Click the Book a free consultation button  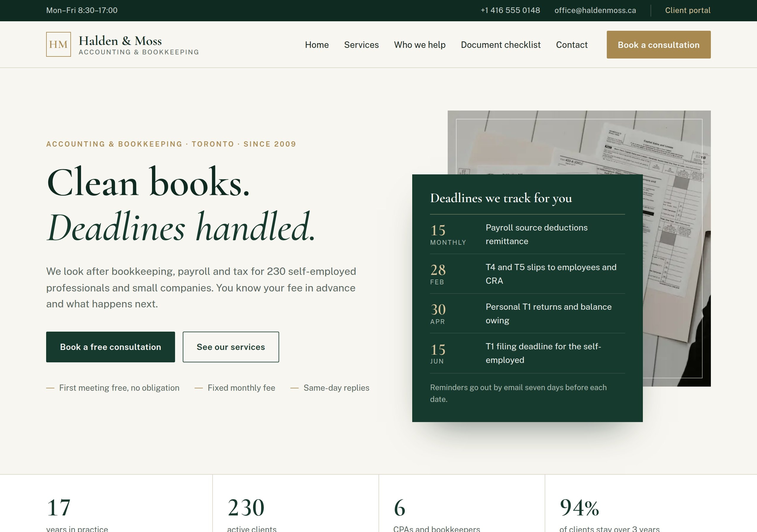[111, 347]
